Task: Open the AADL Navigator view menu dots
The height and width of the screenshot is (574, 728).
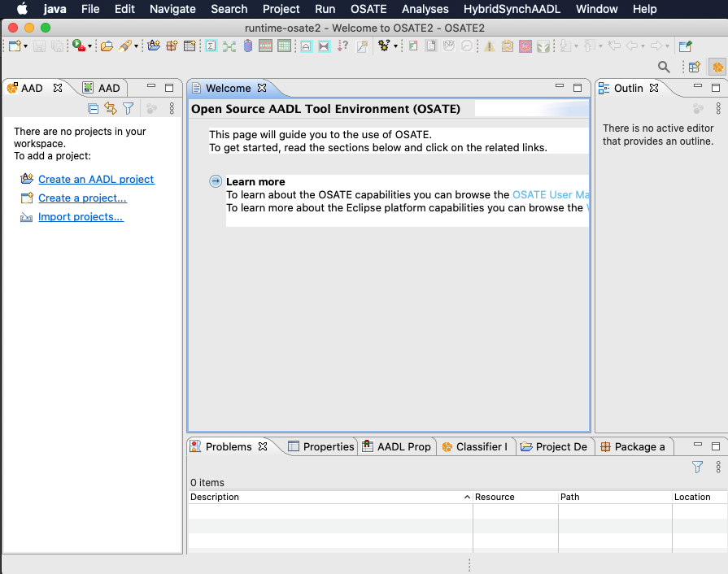Action: coord(172,109)
